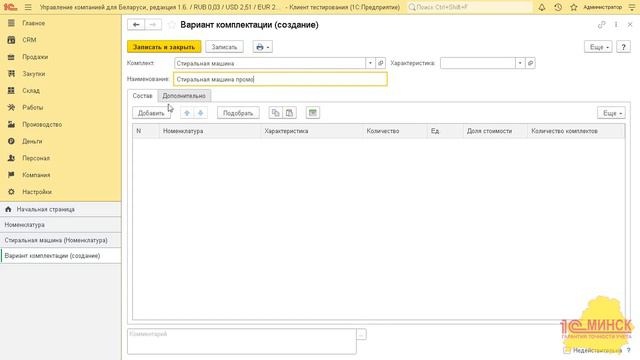Open Закупки section
640x360 pixels.
(x=33, y=74)
